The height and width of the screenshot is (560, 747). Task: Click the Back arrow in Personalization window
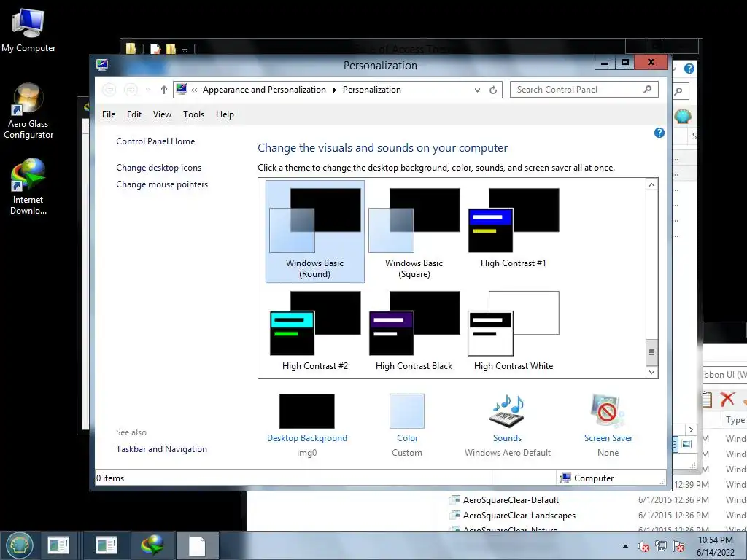109,90
